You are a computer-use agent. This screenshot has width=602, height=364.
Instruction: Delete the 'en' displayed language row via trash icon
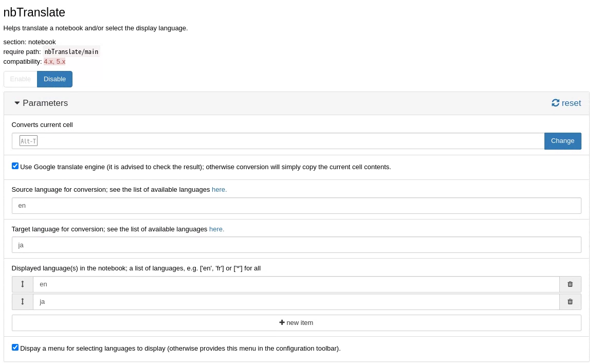tap(570, 284)
